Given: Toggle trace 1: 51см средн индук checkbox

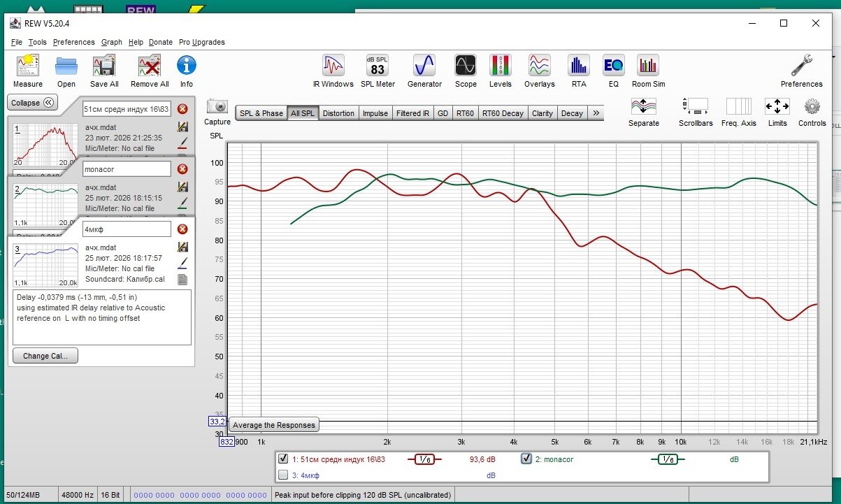Looking at the screenshot, I should [283, 459].
